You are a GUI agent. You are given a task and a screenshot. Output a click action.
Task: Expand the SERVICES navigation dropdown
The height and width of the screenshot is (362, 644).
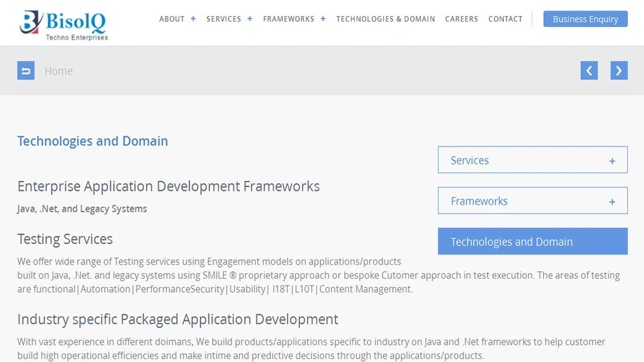click(249, 18)
